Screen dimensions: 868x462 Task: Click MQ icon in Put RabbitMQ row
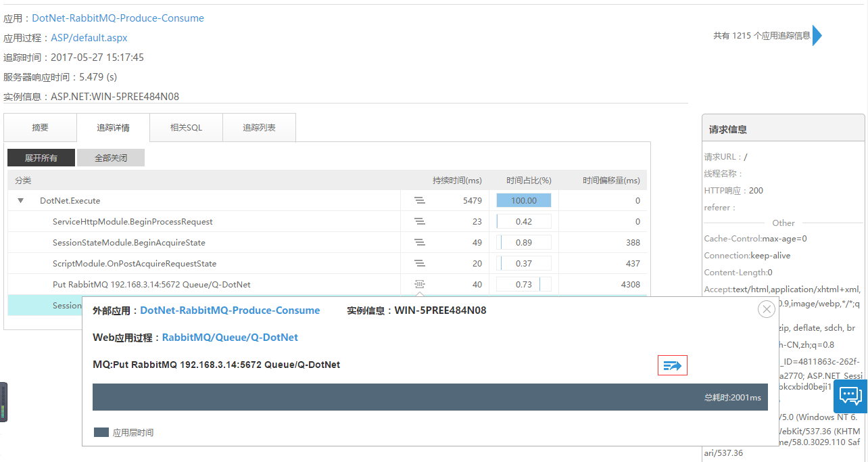420,284
